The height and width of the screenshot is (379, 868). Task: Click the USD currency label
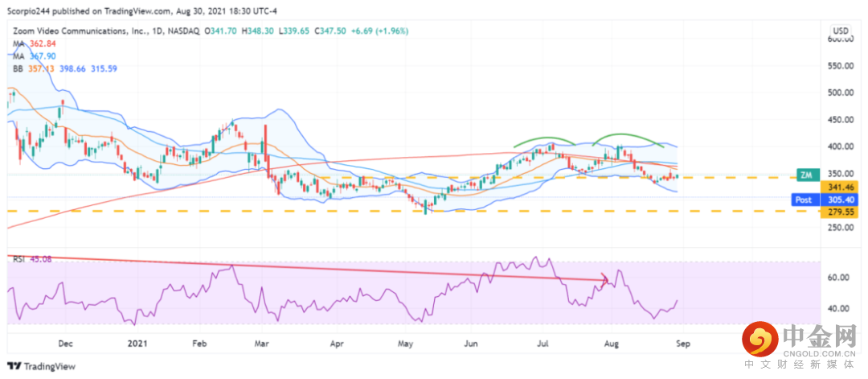coord(839,31)
